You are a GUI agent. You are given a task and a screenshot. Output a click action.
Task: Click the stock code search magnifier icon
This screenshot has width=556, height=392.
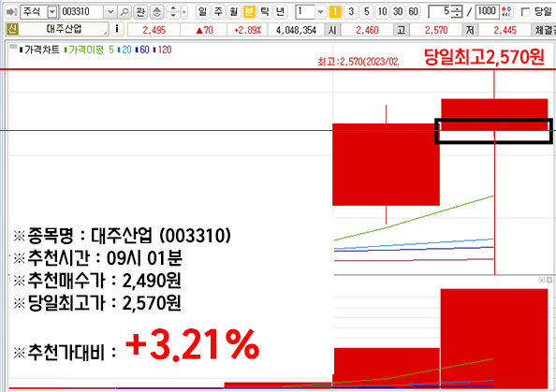tap(124, 12)
